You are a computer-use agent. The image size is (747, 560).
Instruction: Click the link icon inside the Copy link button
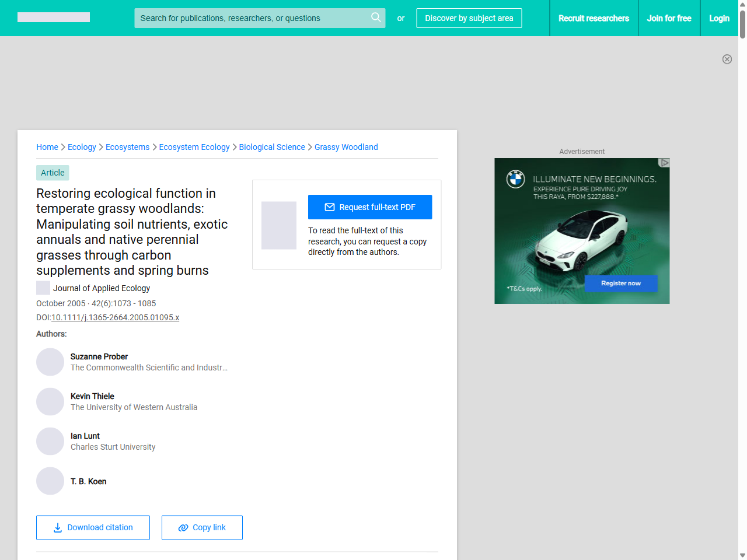(x=183, y=527)
